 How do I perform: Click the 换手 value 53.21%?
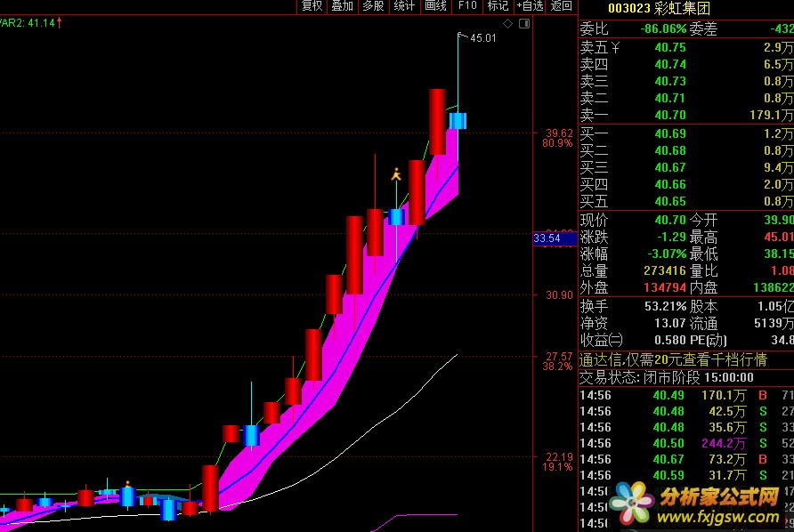tap(666, 306)
